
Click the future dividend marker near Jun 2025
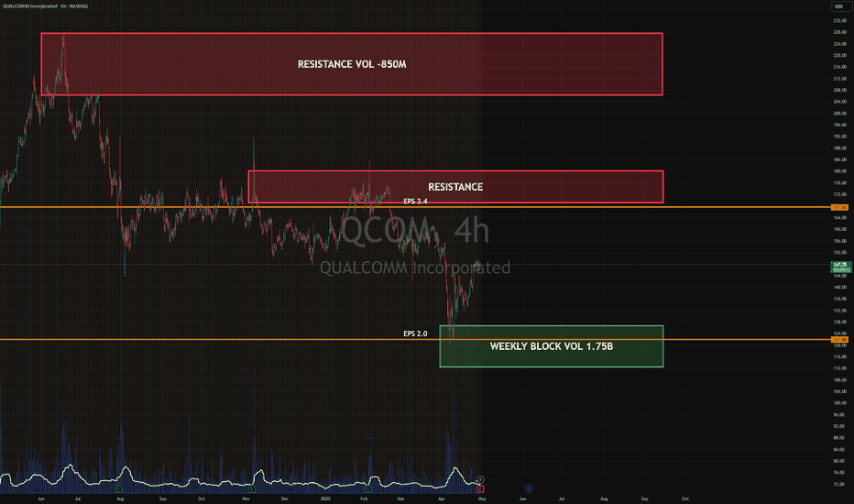tap(529, 489)
